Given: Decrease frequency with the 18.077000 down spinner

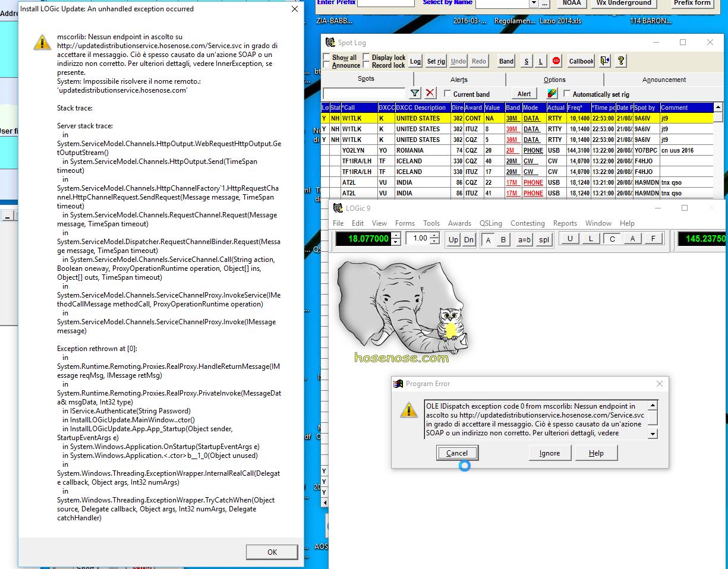Looking at the screenshot, I should point(396,242).
